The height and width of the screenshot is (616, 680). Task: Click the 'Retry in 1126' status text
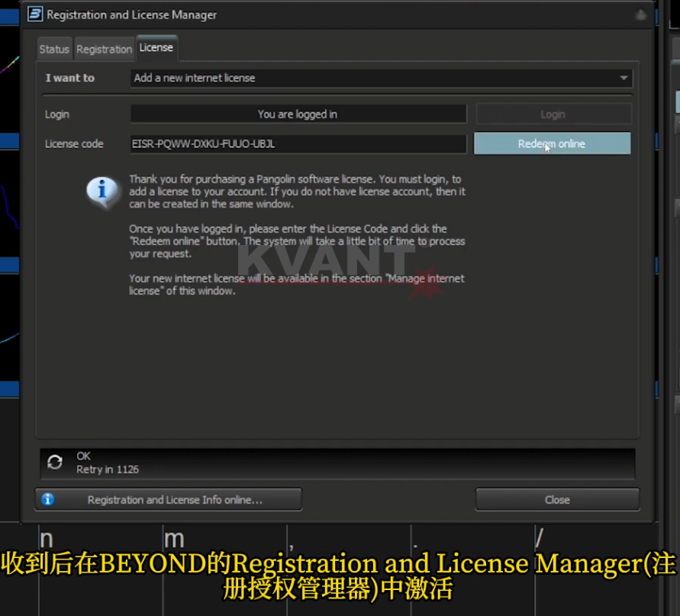click(108, 469)
